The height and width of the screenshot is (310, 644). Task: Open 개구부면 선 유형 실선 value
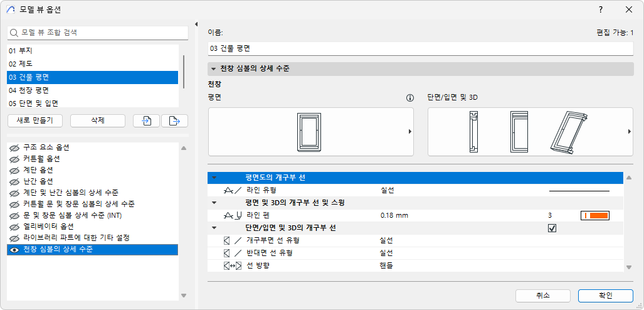pyautogui.click(x=388, y=240)
